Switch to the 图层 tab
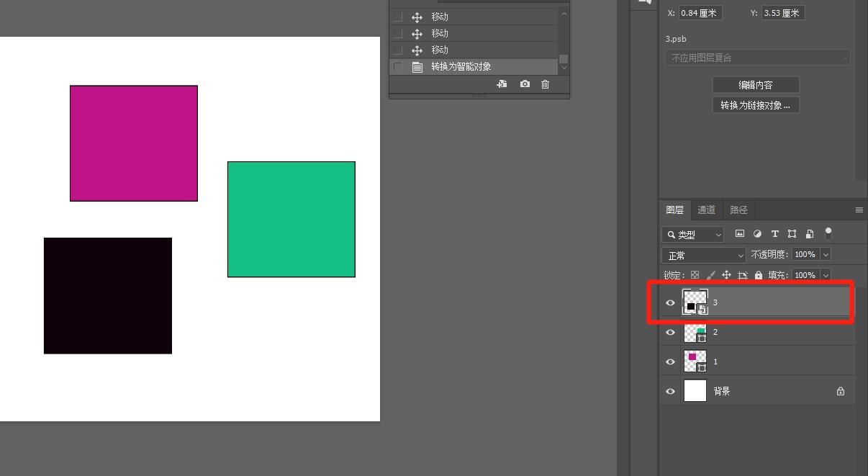This screenshot has height=476, width=868. 675,210
